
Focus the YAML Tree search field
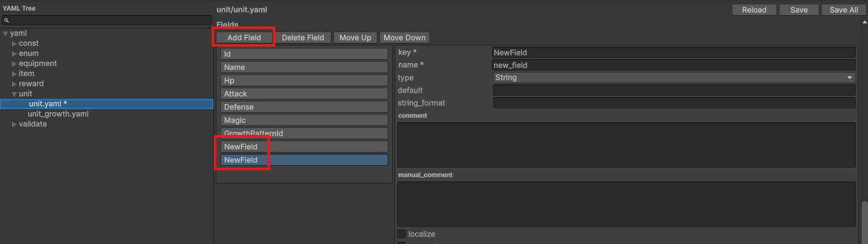[107, 21]
